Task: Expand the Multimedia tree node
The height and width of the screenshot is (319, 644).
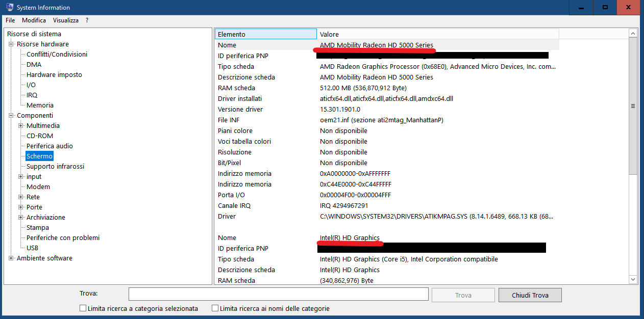Action: point(21,126)
